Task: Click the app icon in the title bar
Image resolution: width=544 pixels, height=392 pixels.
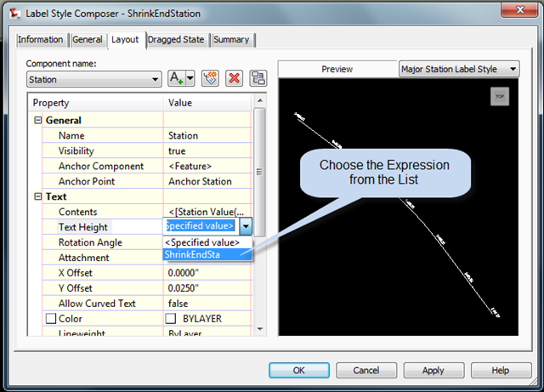Action: click(14, 14)
